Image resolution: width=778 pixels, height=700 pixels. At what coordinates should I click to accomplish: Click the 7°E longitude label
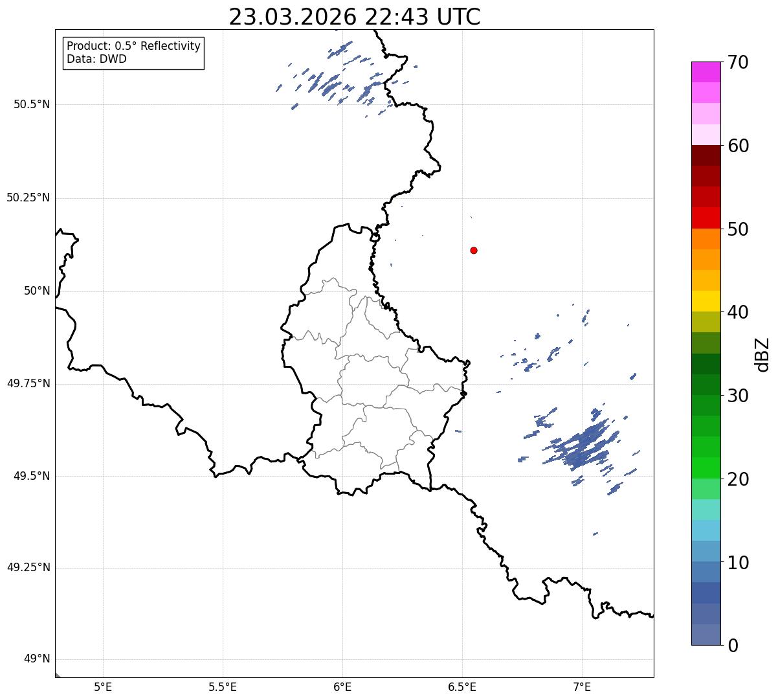582,686
